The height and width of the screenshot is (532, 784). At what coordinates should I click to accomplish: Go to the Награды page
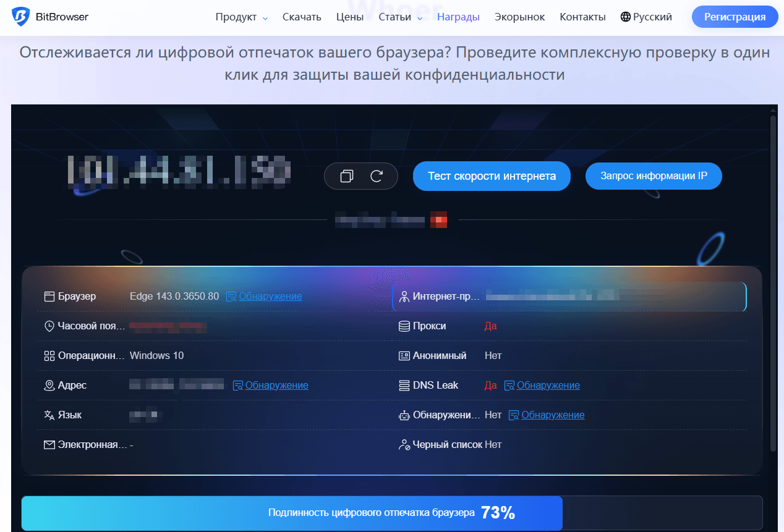click(458, 17)
